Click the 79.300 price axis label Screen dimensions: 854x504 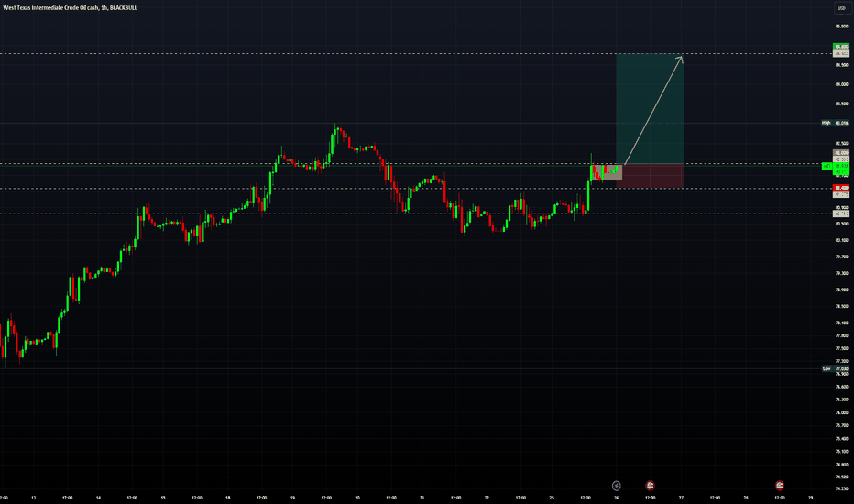841,273
